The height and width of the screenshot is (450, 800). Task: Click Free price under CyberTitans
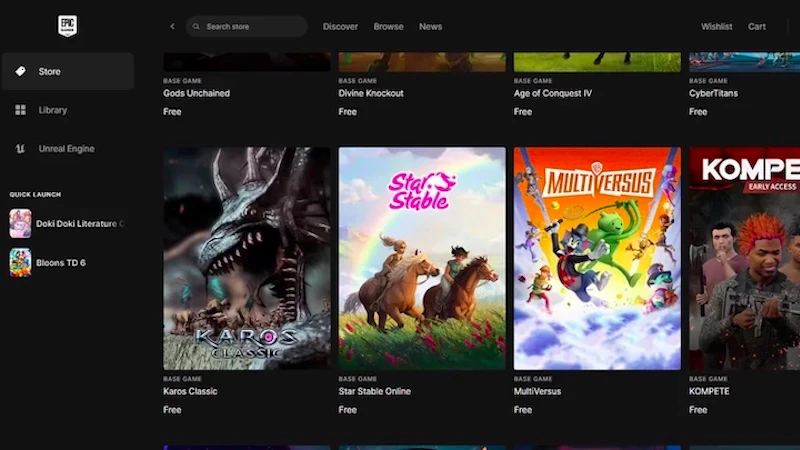pos(698,112)
